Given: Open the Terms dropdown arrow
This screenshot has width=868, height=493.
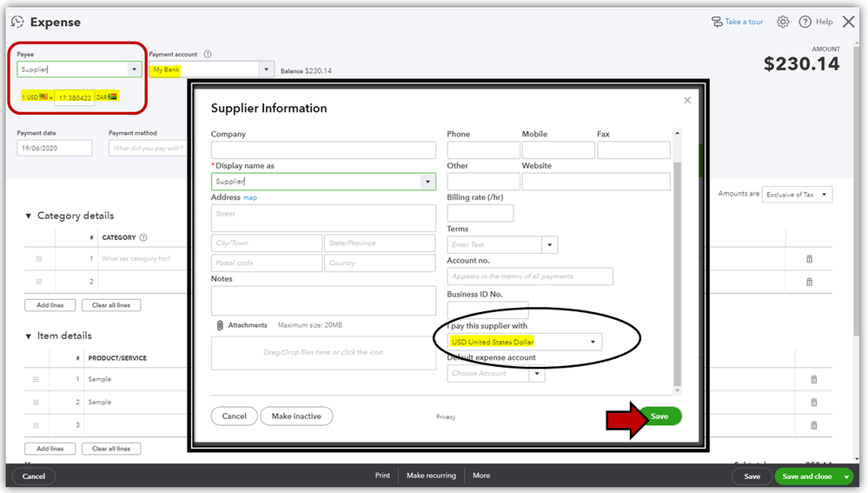Looking at the screenshot, I should click(x=550, y=245).
